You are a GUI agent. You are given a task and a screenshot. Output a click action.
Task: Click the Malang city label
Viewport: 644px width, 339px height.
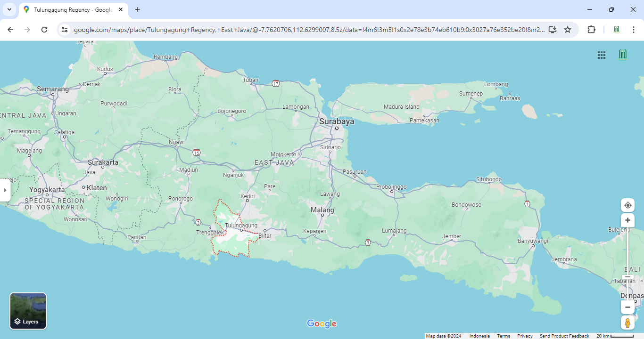tap(322, 210)
